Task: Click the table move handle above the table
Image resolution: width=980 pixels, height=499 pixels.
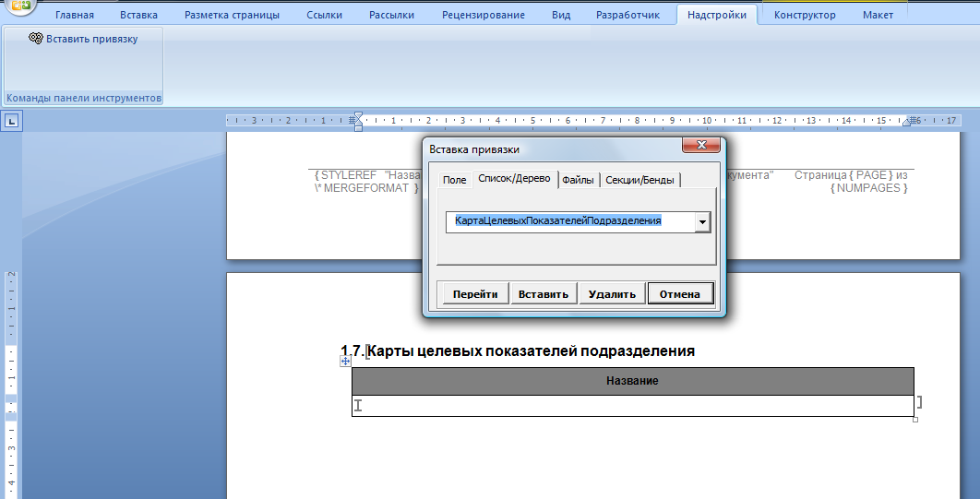Action: click(x=346, y=362)
